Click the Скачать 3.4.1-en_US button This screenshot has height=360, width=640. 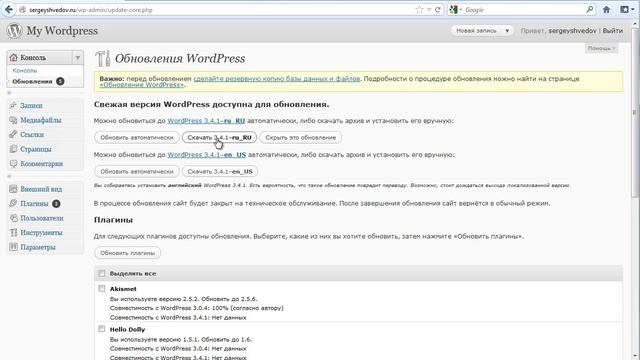click(x=220, y=171)
